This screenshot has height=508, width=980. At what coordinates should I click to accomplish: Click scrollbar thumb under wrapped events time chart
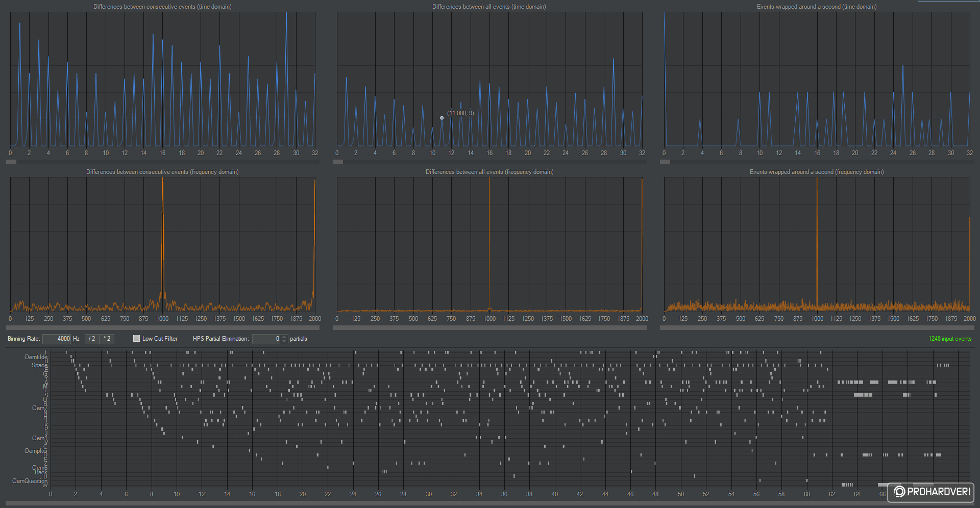(665, 162)
